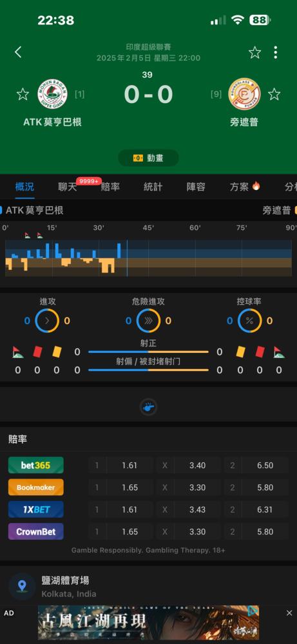The image size is (297, 644).
Task: Tap the 控球率 possession percent gauge
Action: pyautogui.click(x=249, y=321)
